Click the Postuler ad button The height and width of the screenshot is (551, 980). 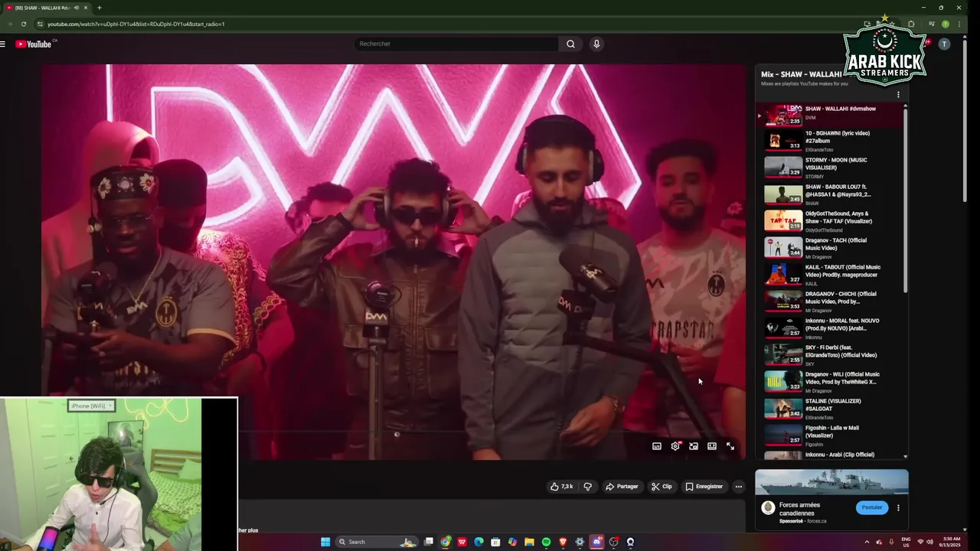coord(872,507)
